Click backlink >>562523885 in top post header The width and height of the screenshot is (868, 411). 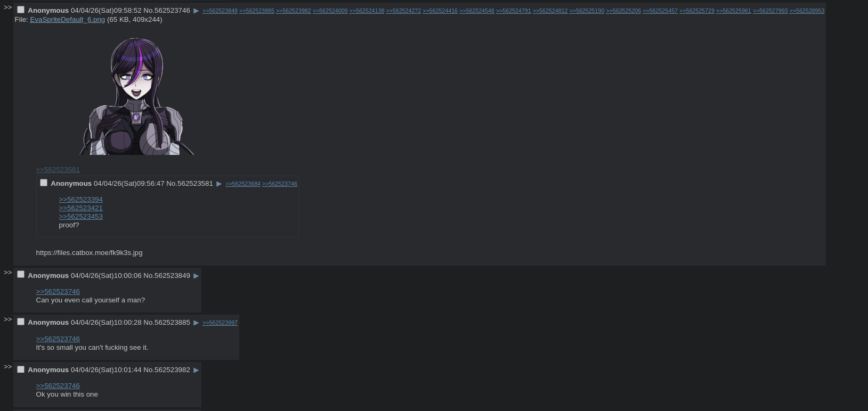coord(257,11)
